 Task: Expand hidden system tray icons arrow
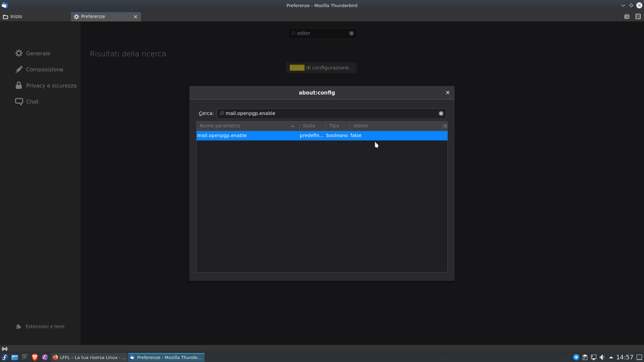click(x=611, y=357)
